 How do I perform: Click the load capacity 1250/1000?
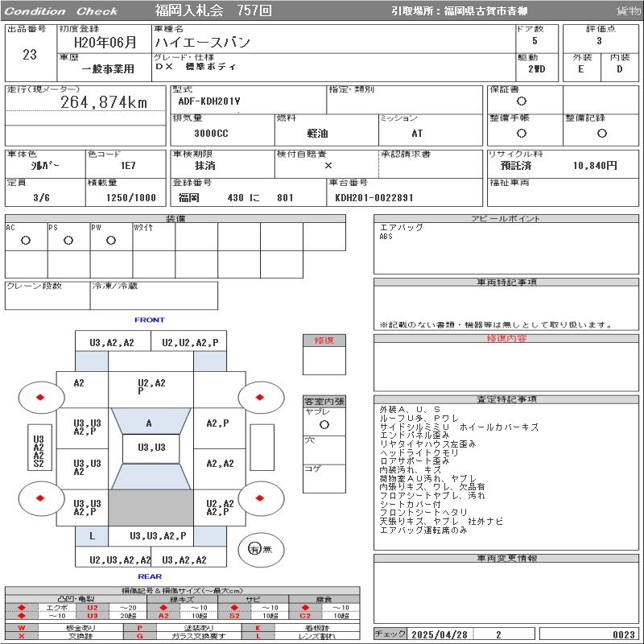point(131,197)
